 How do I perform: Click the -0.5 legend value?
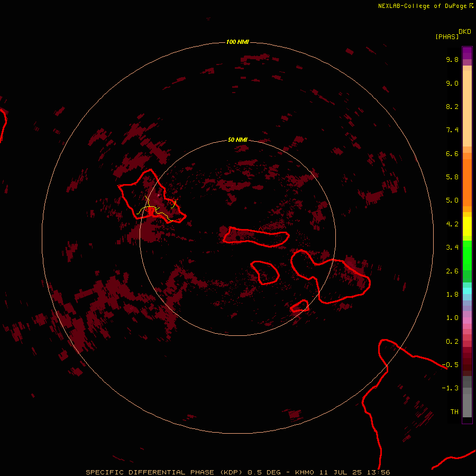coord(450,365)
